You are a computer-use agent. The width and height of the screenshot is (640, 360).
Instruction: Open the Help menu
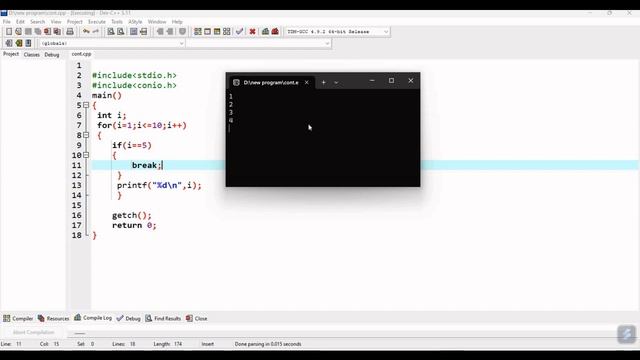click(177, 22)
